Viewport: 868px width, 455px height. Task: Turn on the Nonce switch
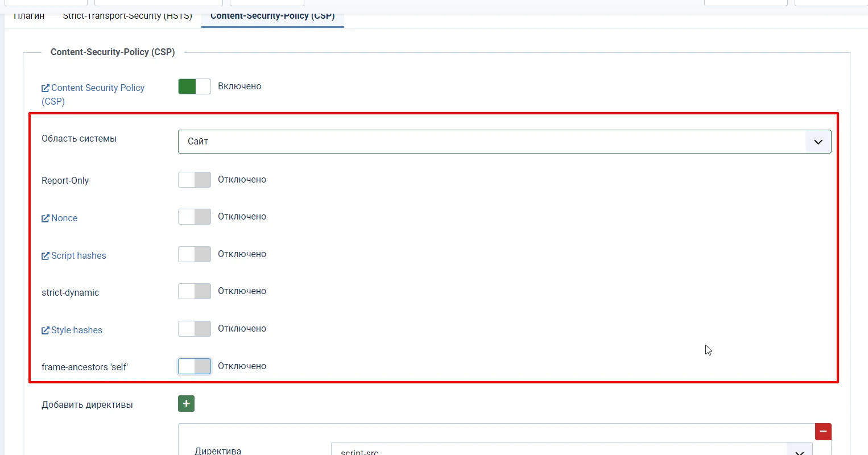click(x=195, y=217)
